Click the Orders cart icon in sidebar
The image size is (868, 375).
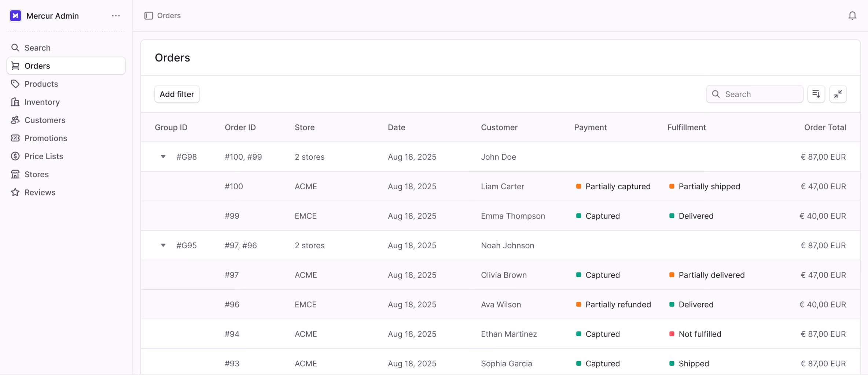coord(15,66)
